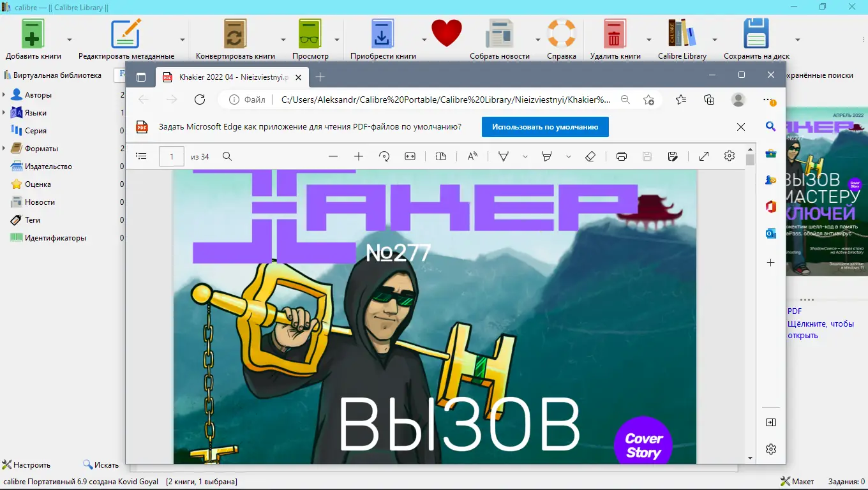The image size is (868, 490).
Task: Select the Erase tool in PDF toolbar
Action: click(590, 156)
